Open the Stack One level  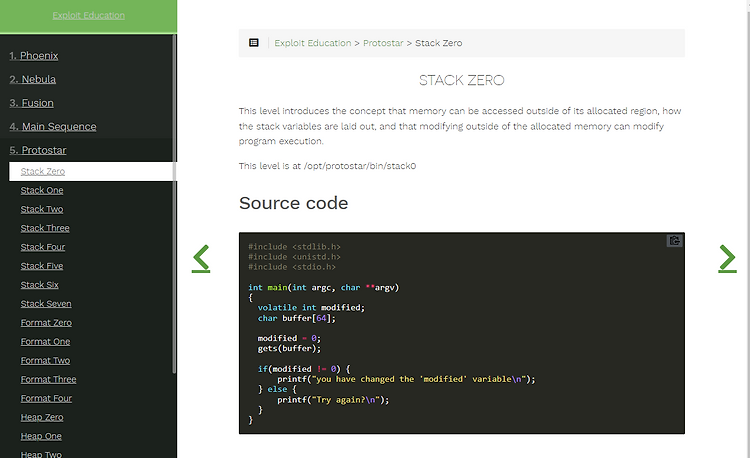(x=42, y=190)
